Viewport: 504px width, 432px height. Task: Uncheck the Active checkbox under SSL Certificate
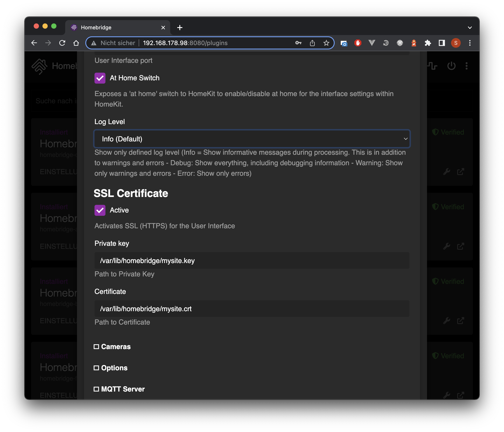point(100,210)
